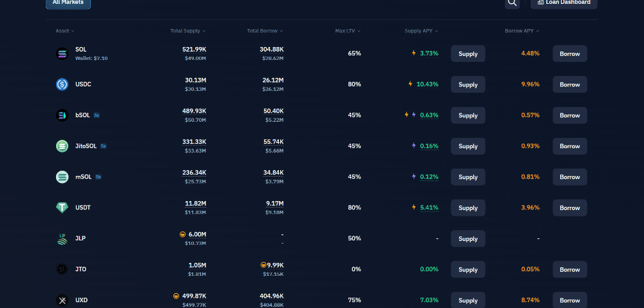Click the orange cap icon beside UXD 499.87K
Image resolution: width=644 pixels, height=308 pixels.
(176, 296)
